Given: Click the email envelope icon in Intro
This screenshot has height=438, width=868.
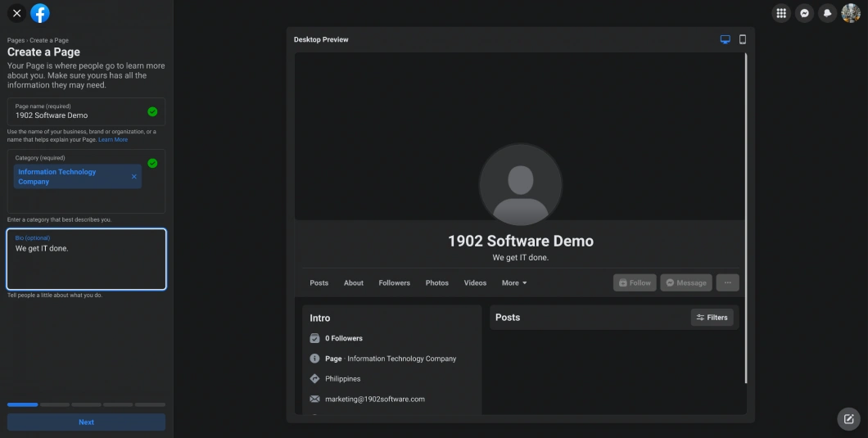Looking at the screenshot, I should [x=314, y=399].
